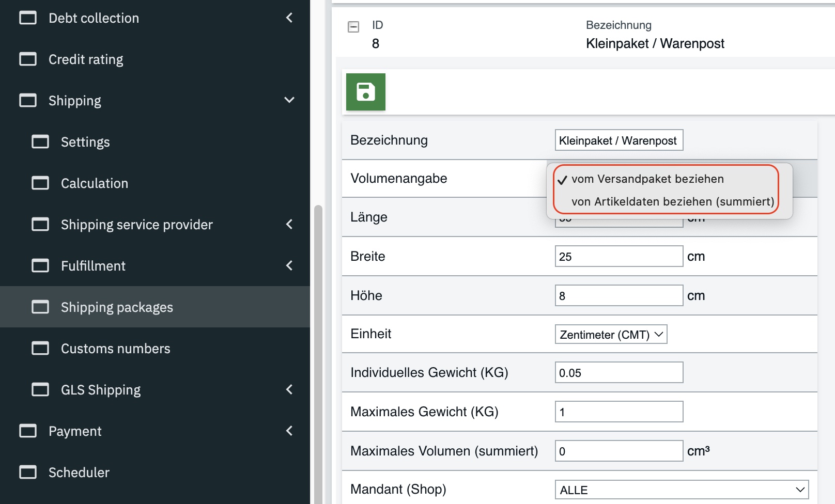This screenshot has height=504, width=835.
Task: Open the Payment menu item
Action: (x=75, y=431)
